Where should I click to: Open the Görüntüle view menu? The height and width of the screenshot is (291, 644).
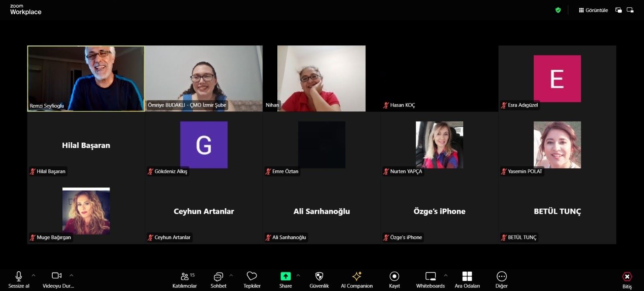coord(593,10)
